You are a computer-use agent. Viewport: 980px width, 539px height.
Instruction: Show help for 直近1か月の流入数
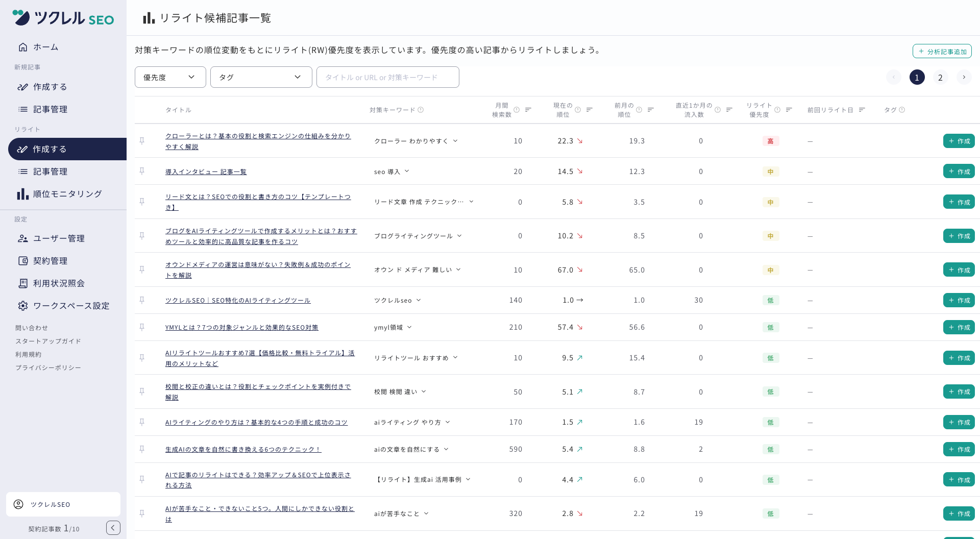pyautogui.click(x=718, y=110)
